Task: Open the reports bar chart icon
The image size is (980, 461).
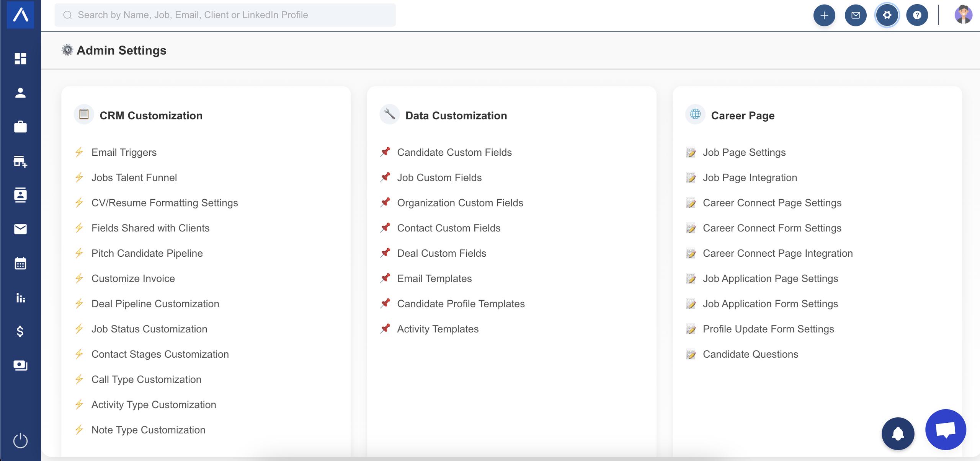Action: pyautogui.click(x=20, y=298)
